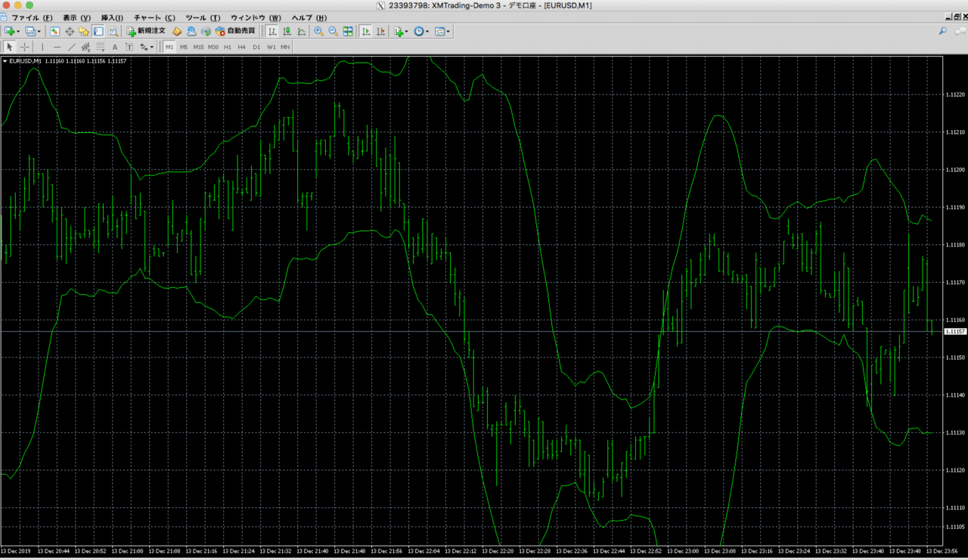Select the M30 timeframe
The image size is (968, 560).
[213, 47]
